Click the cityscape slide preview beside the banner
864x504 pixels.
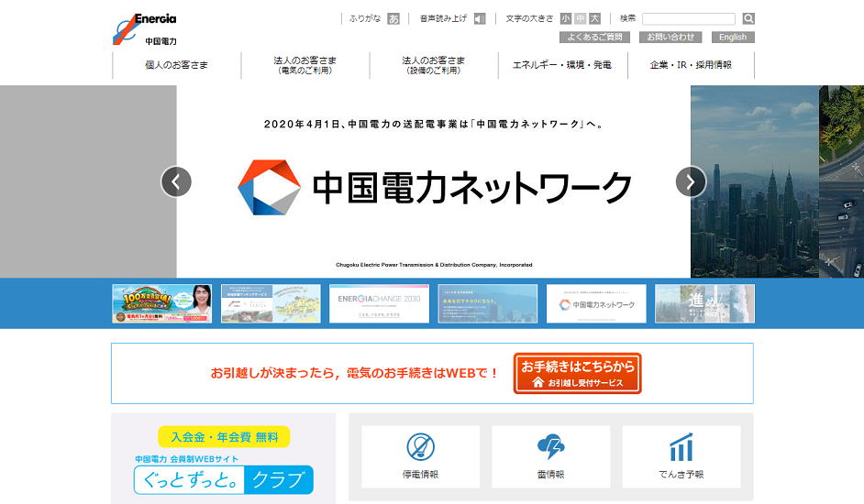point(754,181)
